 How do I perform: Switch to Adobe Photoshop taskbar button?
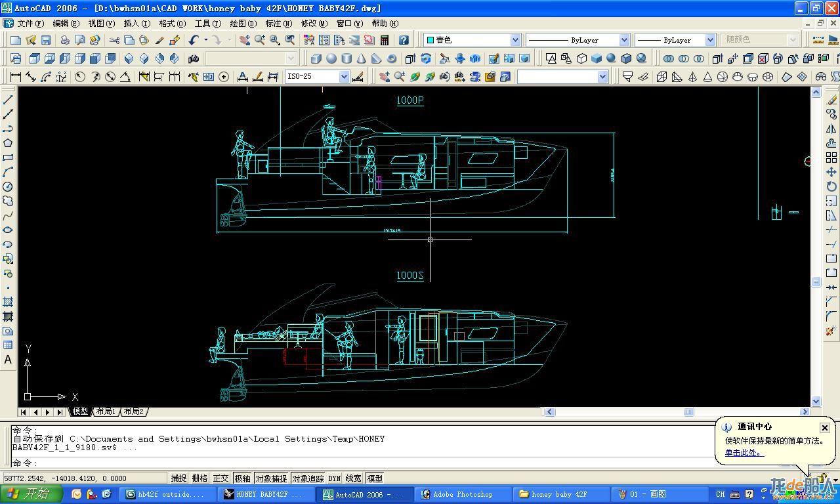click(x=463, y=494)
